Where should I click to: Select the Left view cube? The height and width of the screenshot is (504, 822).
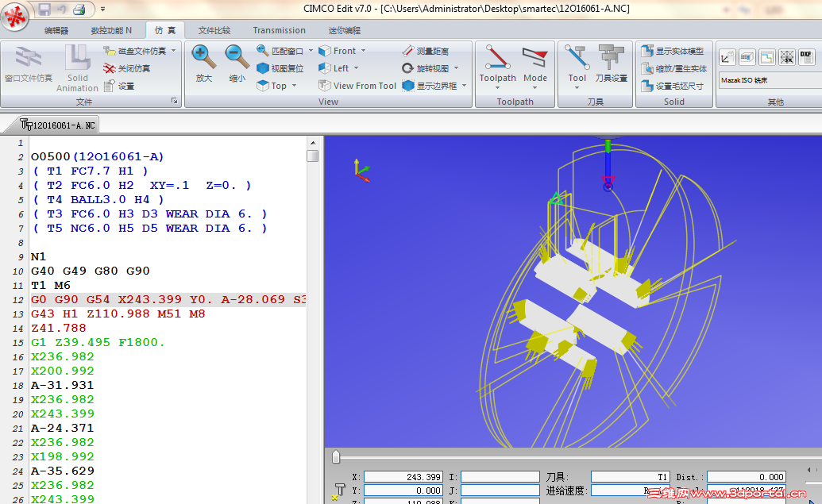click(334, 68)
